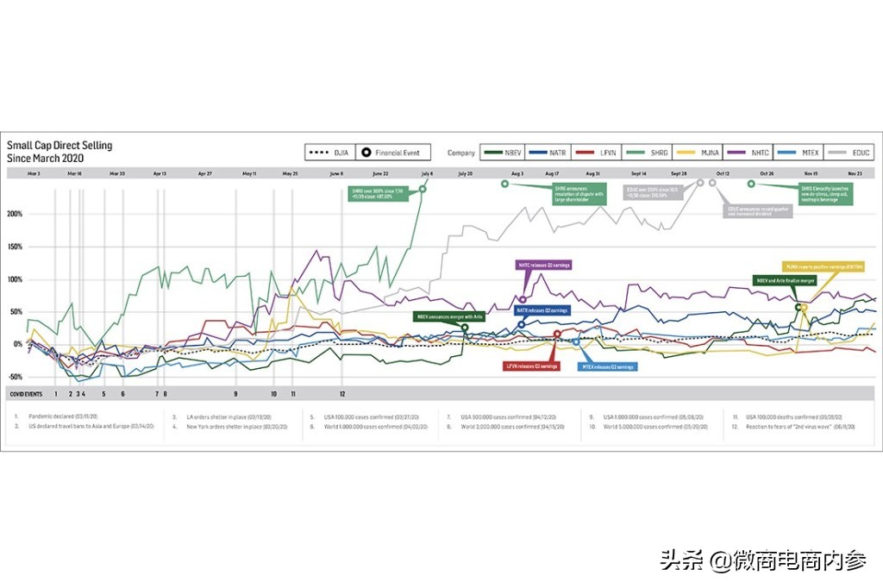
Task: Select the NBEV green legend icon
Action: (492, 152)
